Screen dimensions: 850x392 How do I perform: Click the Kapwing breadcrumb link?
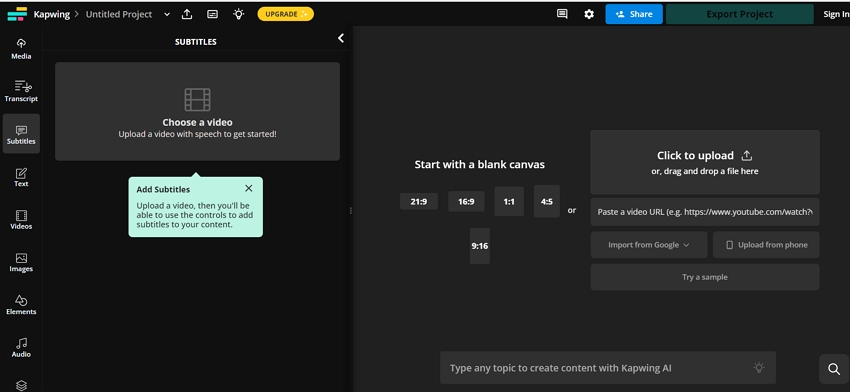coord(51,14)
